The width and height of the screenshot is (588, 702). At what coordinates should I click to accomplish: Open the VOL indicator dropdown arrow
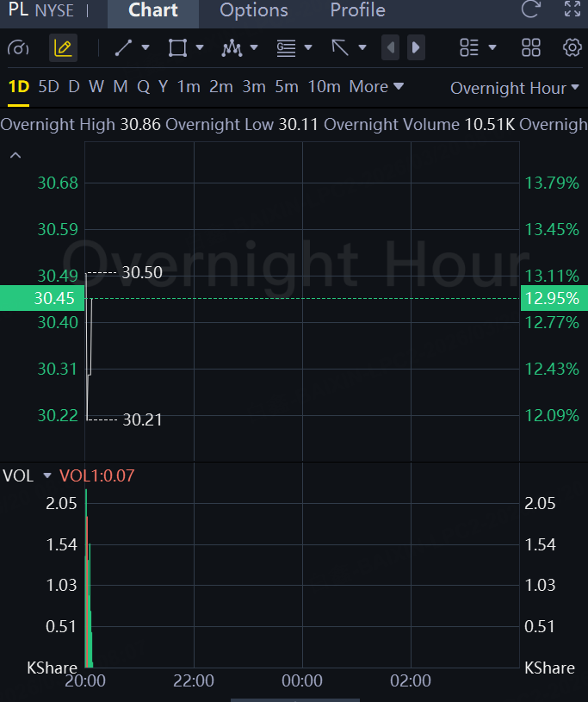tap(47, 475)
